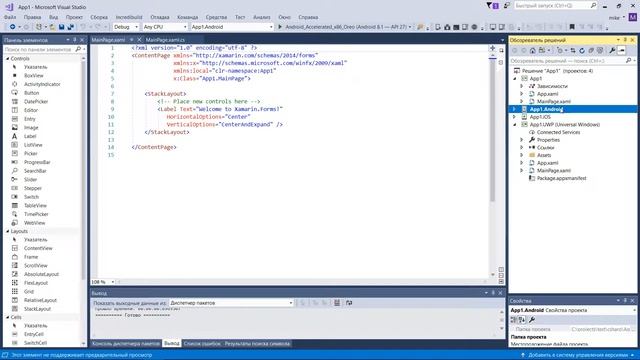
Task: Click the Android SDK manager toolbar icon
Action: click(x=447, y=27)
